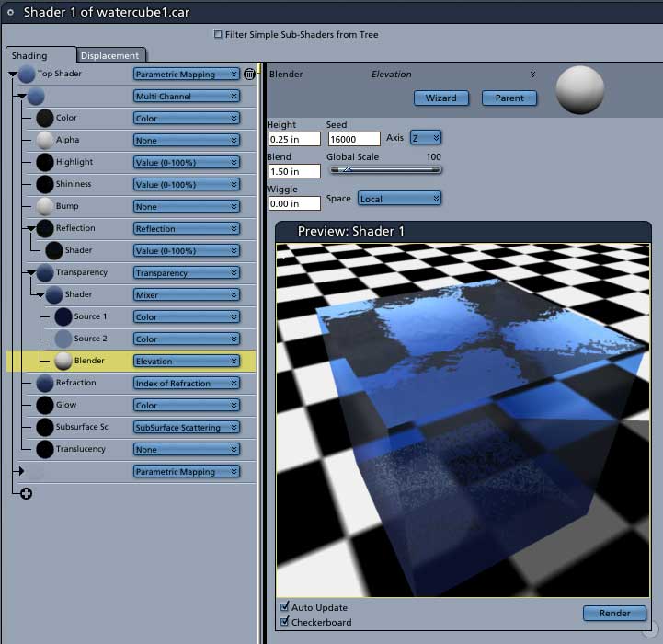Click the double chevron next to Elevation
The width and height of the screenshot is (663, 644).
[x=532, y=74]
